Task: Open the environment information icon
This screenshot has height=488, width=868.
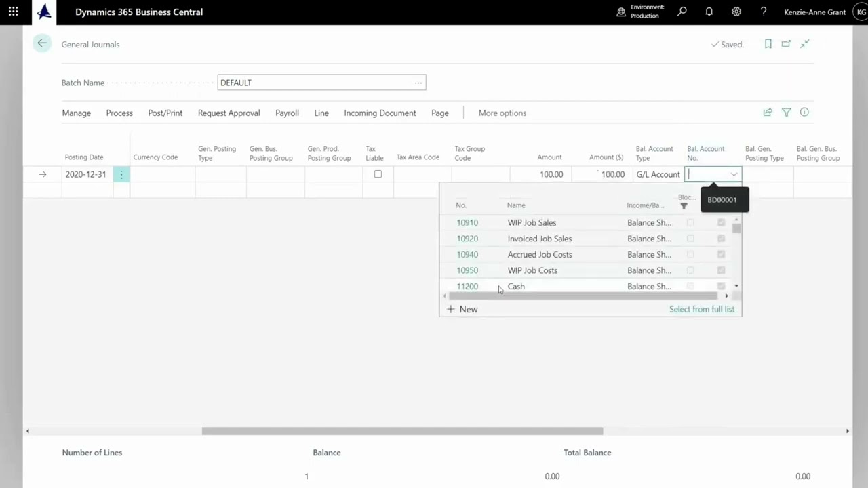Action: (x=620, y=12)
